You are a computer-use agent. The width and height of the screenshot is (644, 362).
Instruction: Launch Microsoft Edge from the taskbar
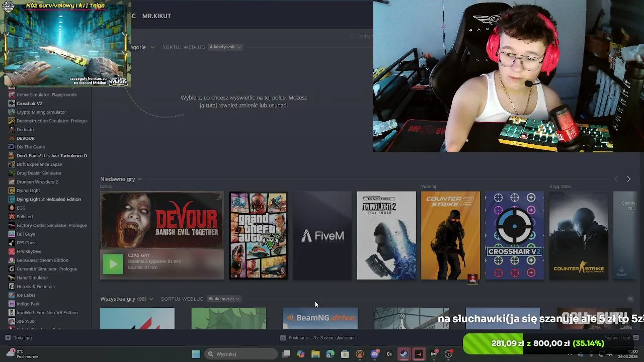click(x=330, y=354)
